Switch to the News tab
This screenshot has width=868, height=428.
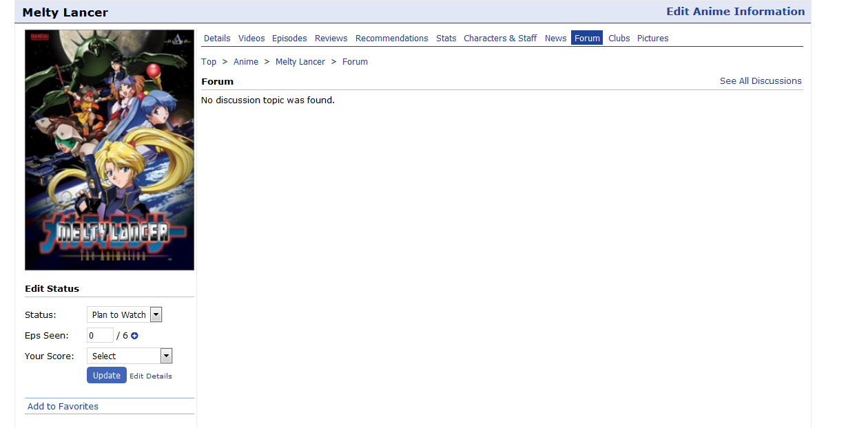tap(555, 39)
